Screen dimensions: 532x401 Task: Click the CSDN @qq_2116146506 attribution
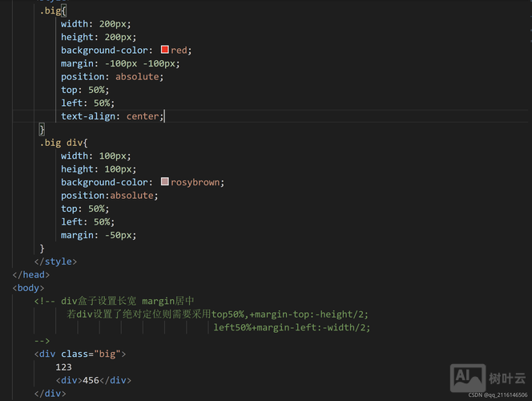pyautogui.click(x=498, y=395)
